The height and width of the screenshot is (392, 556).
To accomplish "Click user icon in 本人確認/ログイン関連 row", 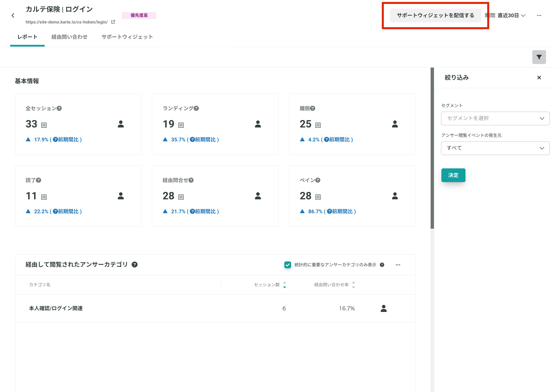I will click(x=384, y=308).
